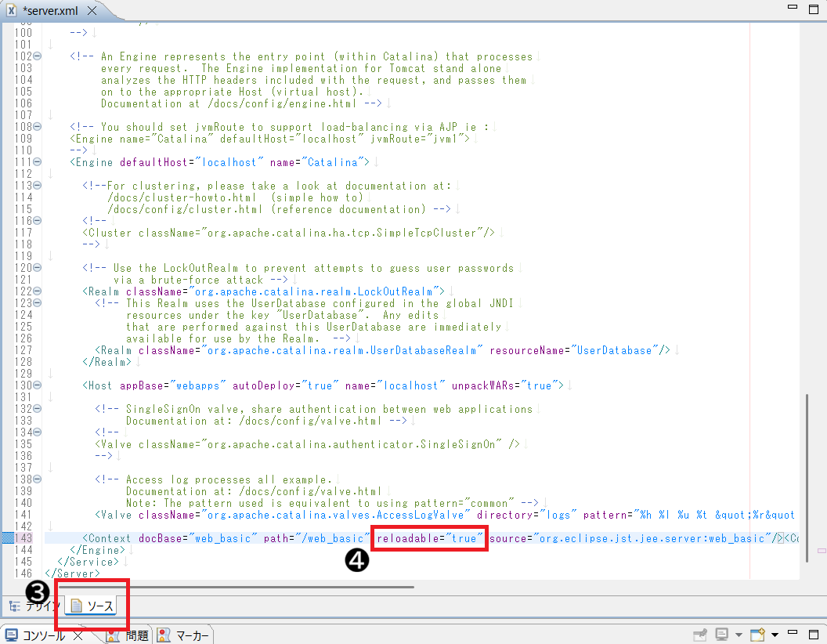Collapse the Host element at line 130

pyautogui.click(x=38, y=385)
